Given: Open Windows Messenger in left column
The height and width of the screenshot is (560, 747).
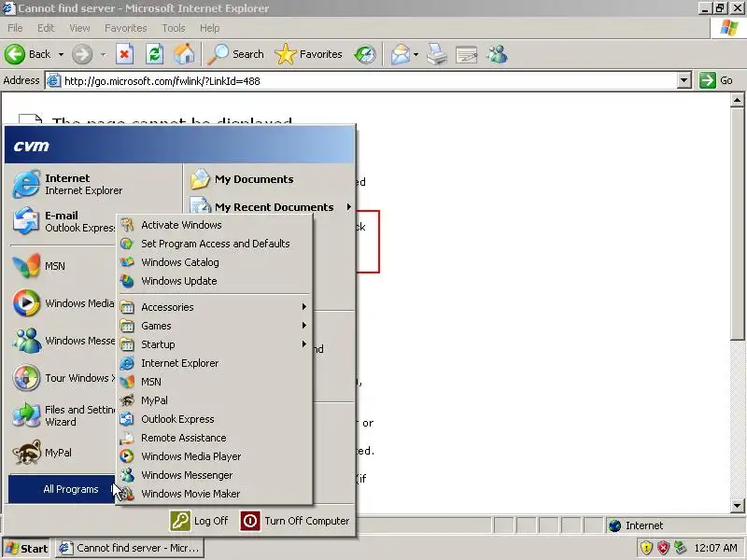Looking at the screenshot, I should (63, 341).
